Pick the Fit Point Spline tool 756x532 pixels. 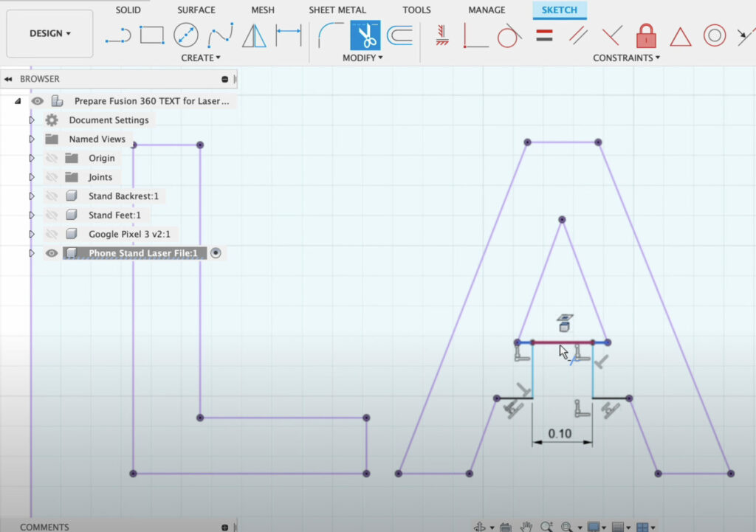(219, 35)
